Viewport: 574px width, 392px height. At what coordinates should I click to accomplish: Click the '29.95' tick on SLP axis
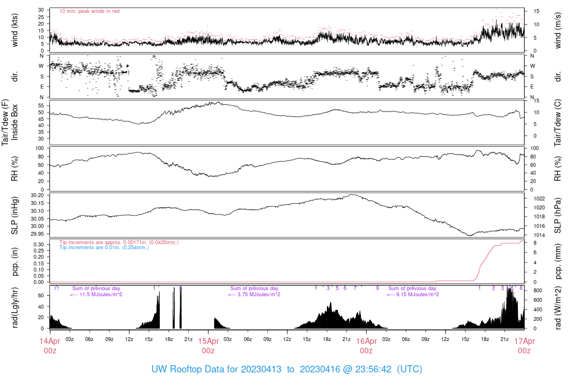[38, 234]
